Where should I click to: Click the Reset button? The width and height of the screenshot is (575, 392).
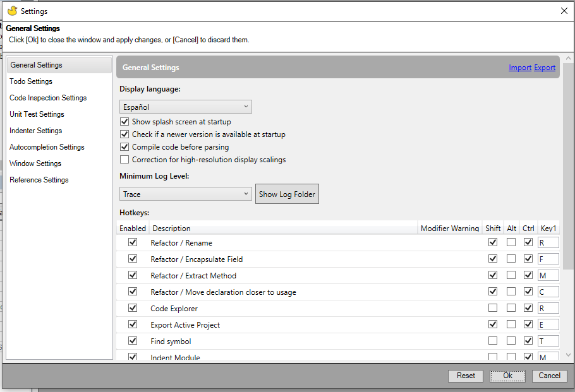coord(465,376)
